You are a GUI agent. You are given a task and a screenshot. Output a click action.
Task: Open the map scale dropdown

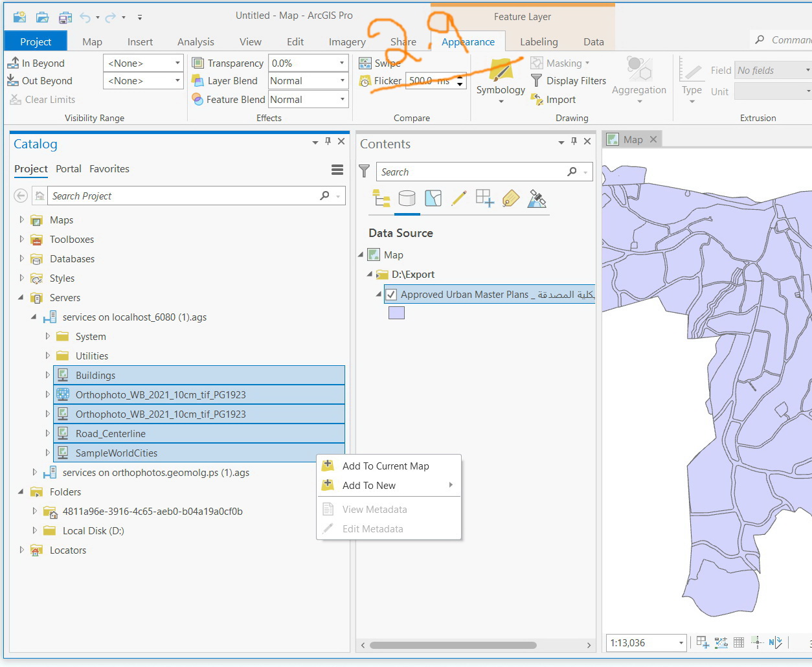(x=681, y=643)
